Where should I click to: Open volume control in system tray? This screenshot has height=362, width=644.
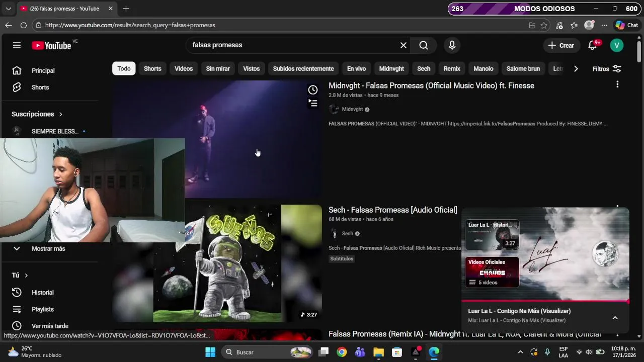click(x=589, y=352)
